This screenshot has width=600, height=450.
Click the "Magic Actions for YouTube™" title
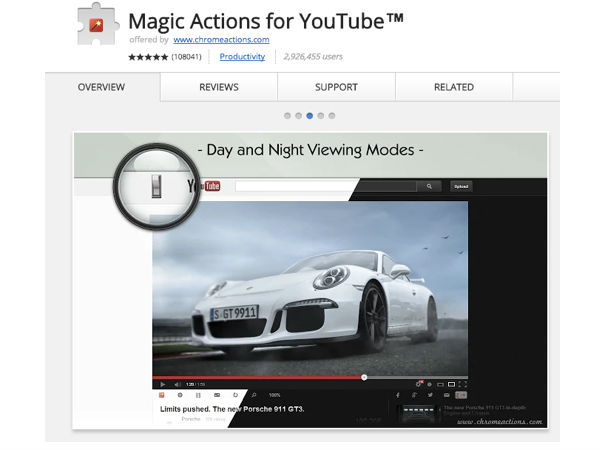[266, 21]
